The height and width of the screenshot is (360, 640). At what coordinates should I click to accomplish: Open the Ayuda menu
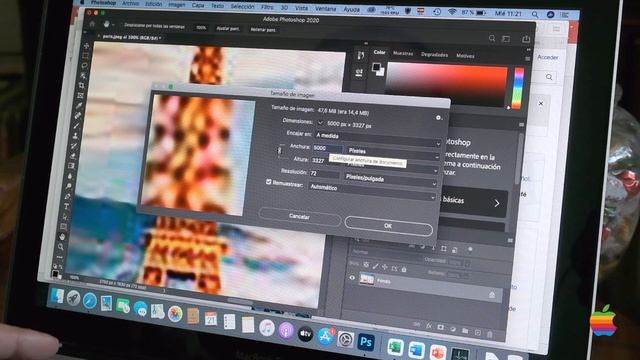tap(351, 9)
